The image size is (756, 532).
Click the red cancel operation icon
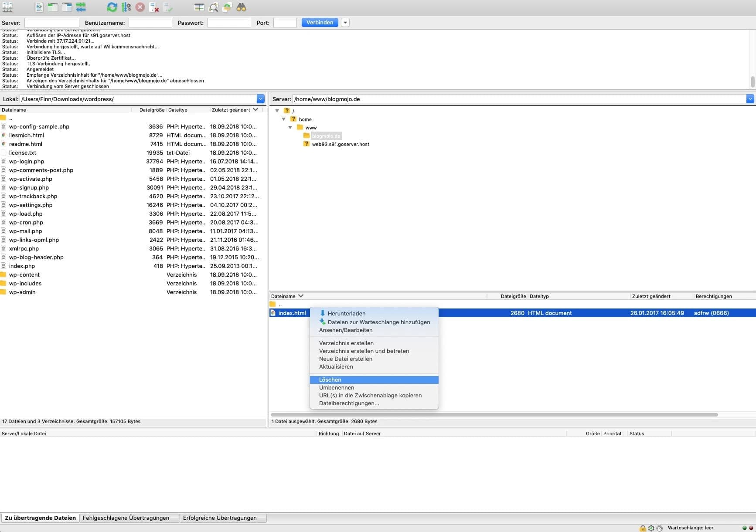pos(140,7)
